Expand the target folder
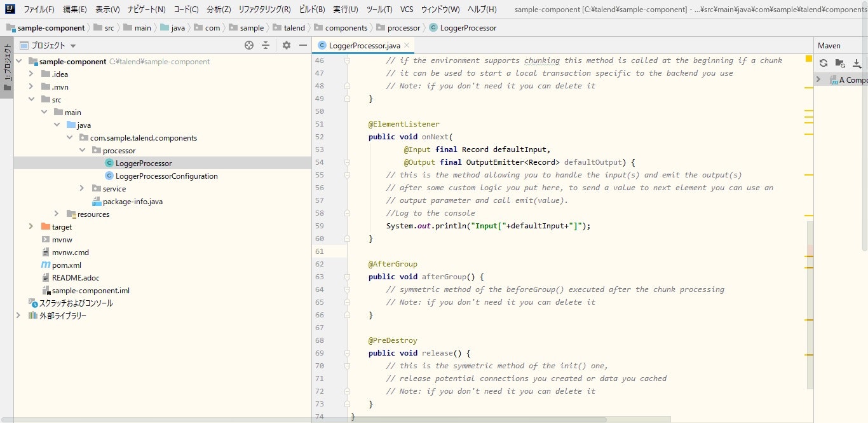The height and width of the screenshot is (423, 868). 31,226
